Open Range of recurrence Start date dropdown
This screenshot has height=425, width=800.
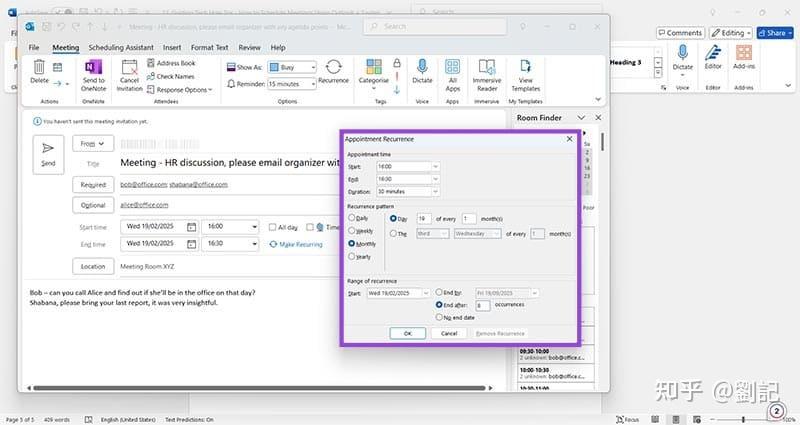(426, 293)
